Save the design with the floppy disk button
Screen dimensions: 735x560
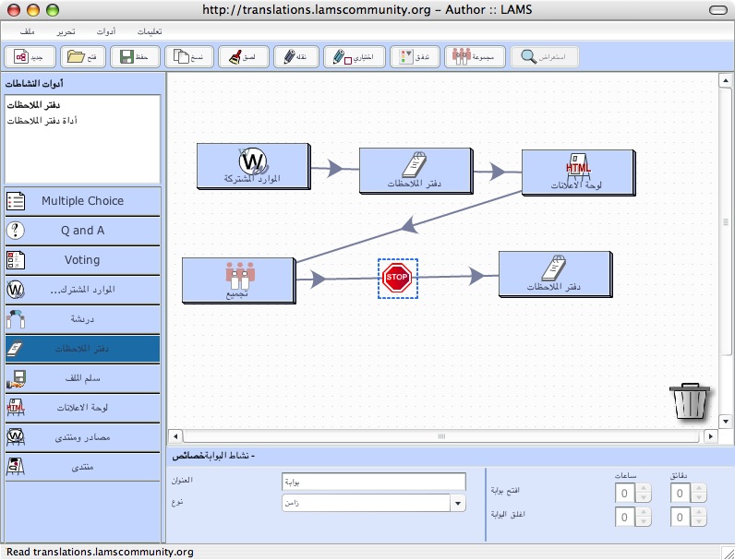(137, 56)
